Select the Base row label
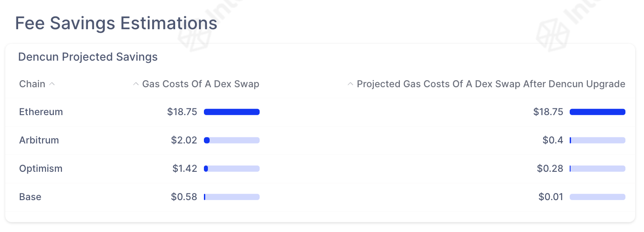Screen dimensions: 644x232 [30, 197]
